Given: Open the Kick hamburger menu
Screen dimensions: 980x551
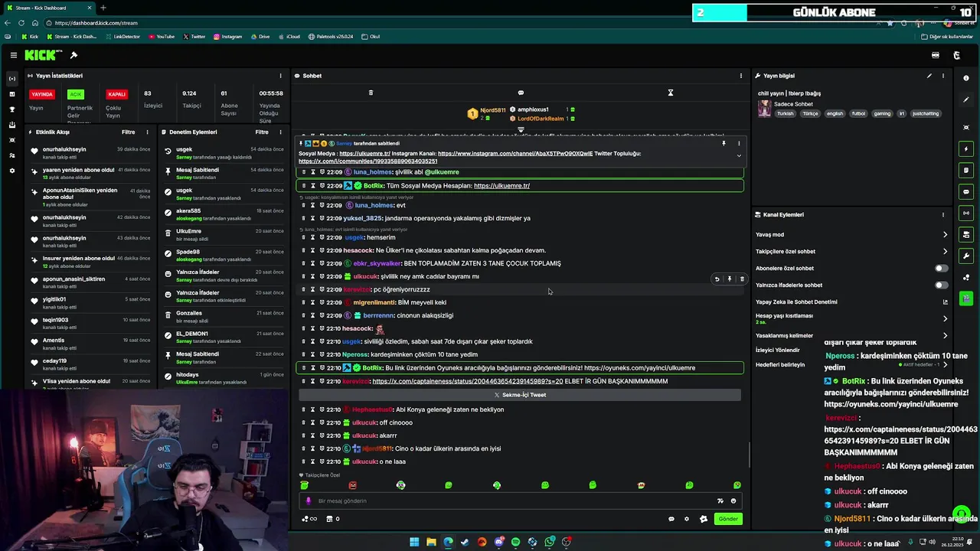Looking at the screenshot, I should tap(14, 55).
